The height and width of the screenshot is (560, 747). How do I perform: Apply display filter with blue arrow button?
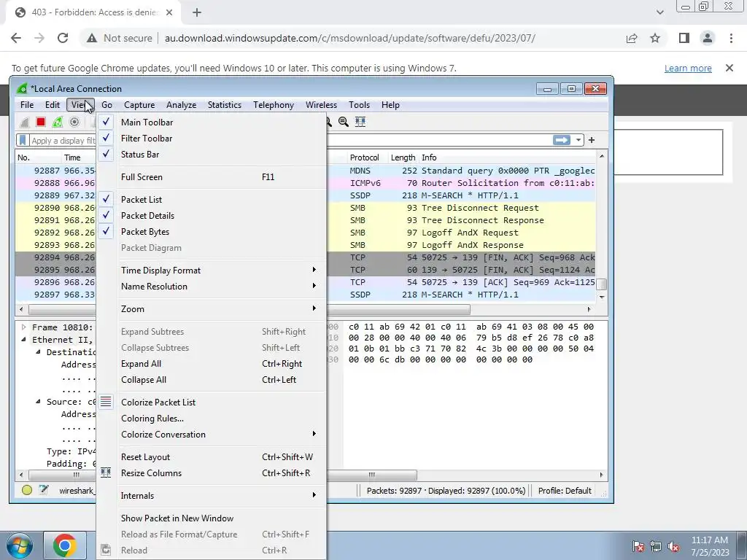pyautogui.click(x=561, y=140)
